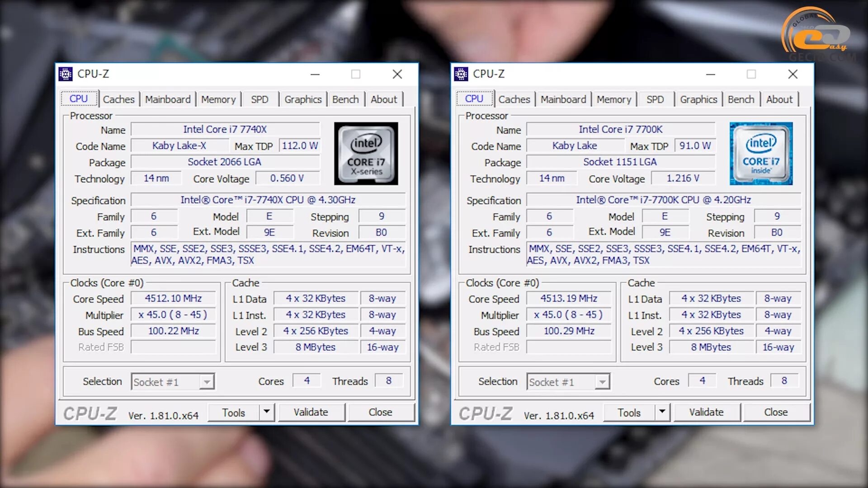Click i7-7700K CPU @ 4.20GHz specification field
868x488 pixels.
coord(664,200)
